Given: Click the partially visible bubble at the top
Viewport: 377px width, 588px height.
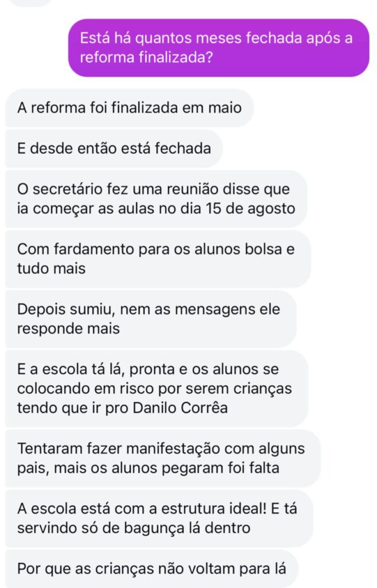Looking at the screenshot, I should click(x=32, y=2).
